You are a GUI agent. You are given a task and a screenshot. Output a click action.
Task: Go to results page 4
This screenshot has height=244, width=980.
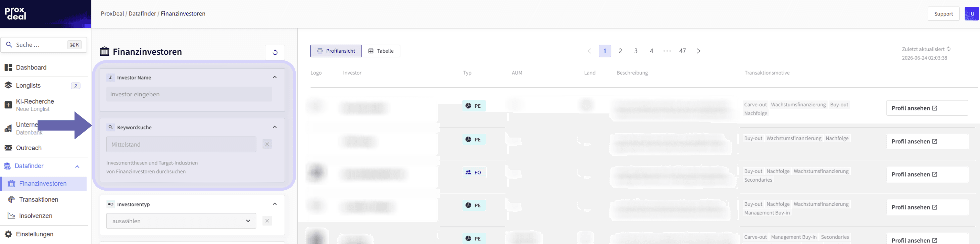pyautogui.click(x=652, y=51)
